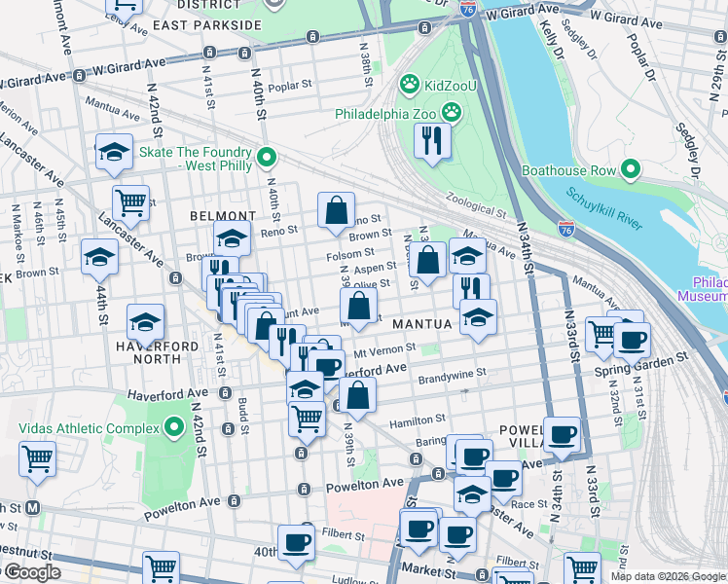
Task: Click the HAVERFORD NORTH label
Action: point(158,352)
